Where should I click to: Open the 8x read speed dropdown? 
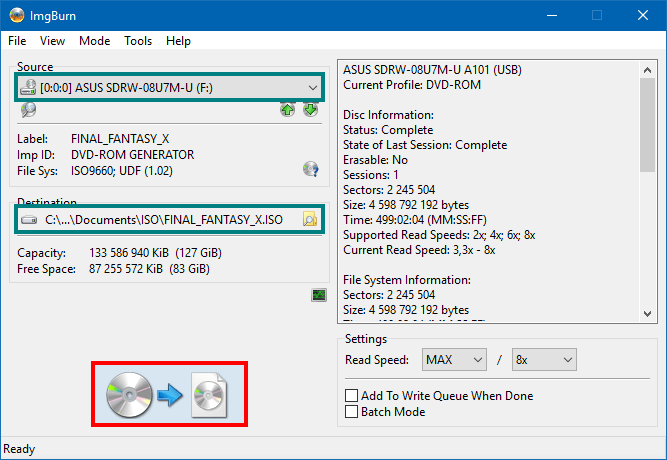click(x=544, y=360)
